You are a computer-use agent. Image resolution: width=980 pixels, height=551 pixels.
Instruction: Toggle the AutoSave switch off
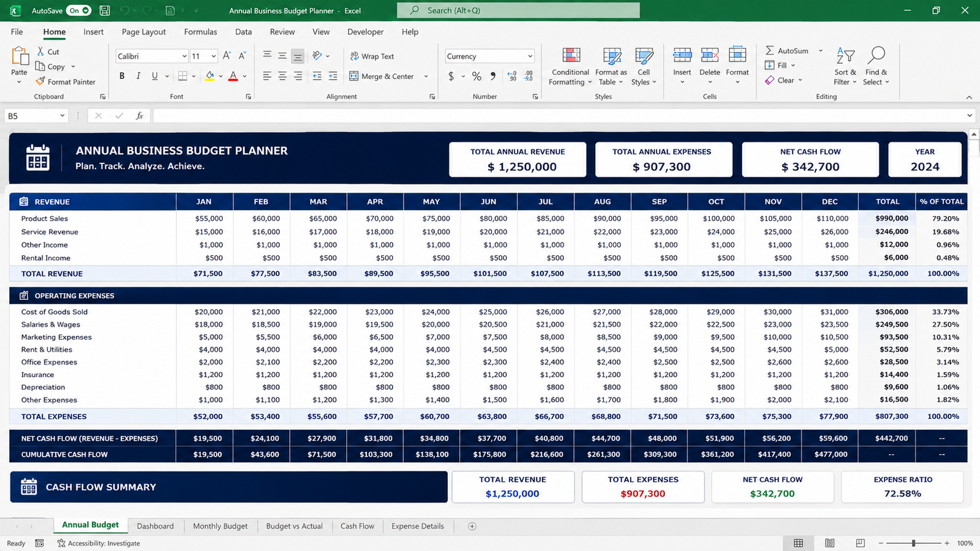click(79, 10)
